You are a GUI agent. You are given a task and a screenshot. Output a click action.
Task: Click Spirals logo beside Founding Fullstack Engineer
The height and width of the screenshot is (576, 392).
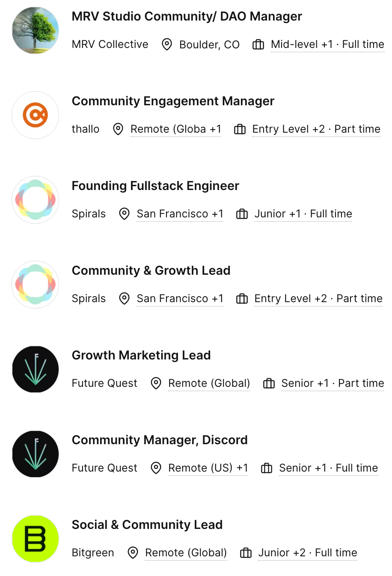click(x=36, y=200)
